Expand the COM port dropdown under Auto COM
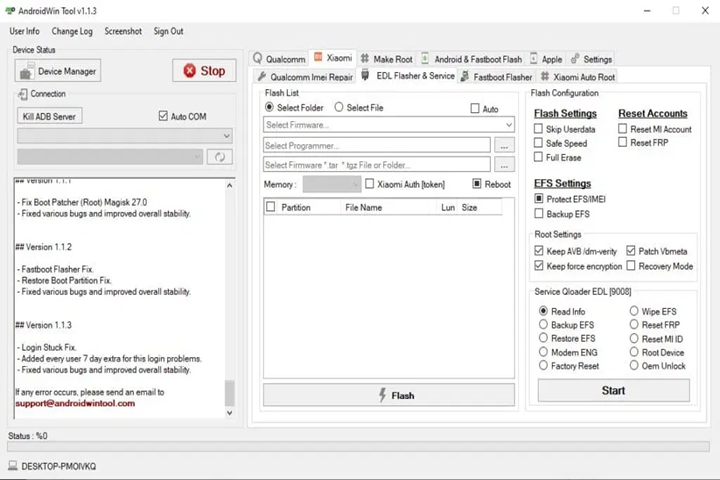Viewport: 720px width, 480px height. pyautogui.click(x=125, y=136)
